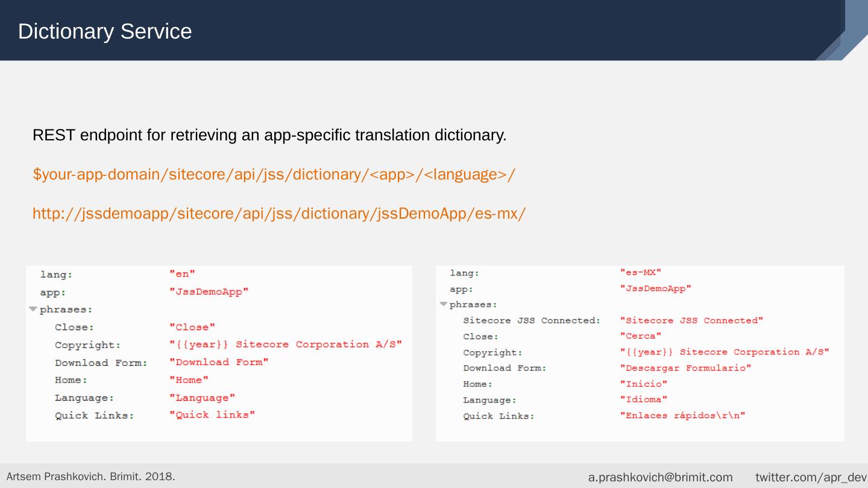The image size is (868, 488).
Task: Open the jssdemoapp es-mx dictionary URL
Action: 278,214
